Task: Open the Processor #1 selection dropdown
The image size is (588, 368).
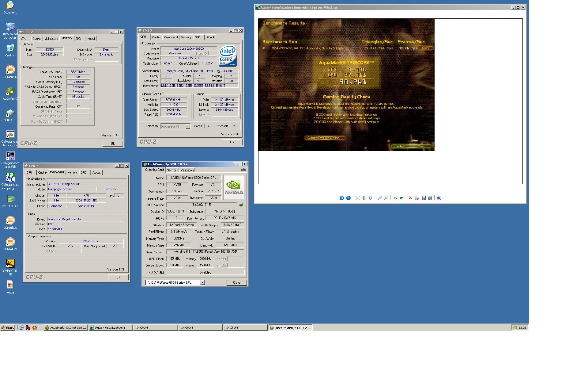Action: tap(188, 126)
